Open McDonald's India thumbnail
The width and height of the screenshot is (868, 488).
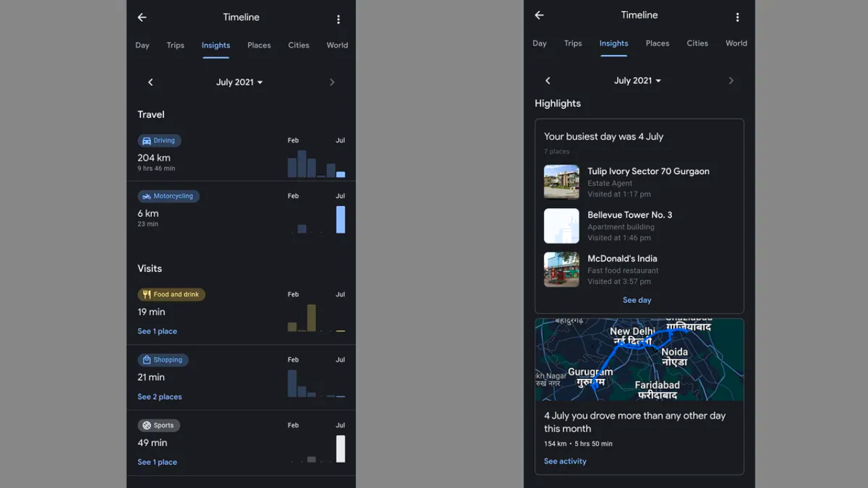(561, 270)
